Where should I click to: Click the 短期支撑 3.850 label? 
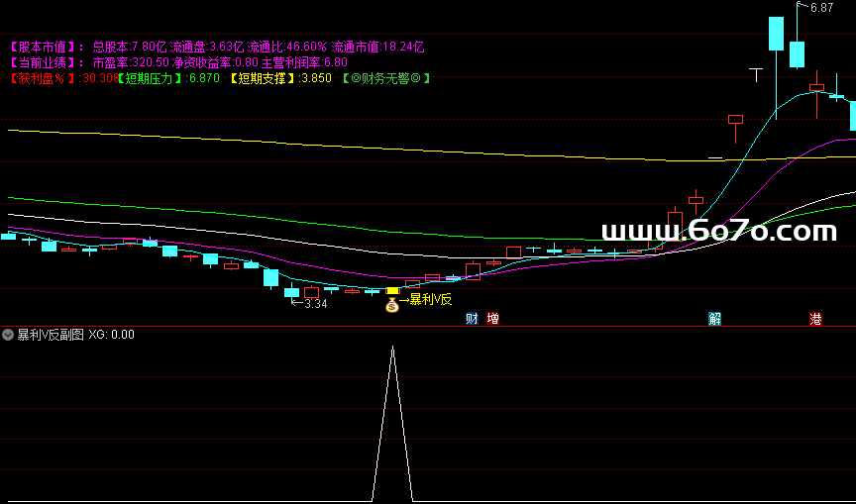coord(281,78)
